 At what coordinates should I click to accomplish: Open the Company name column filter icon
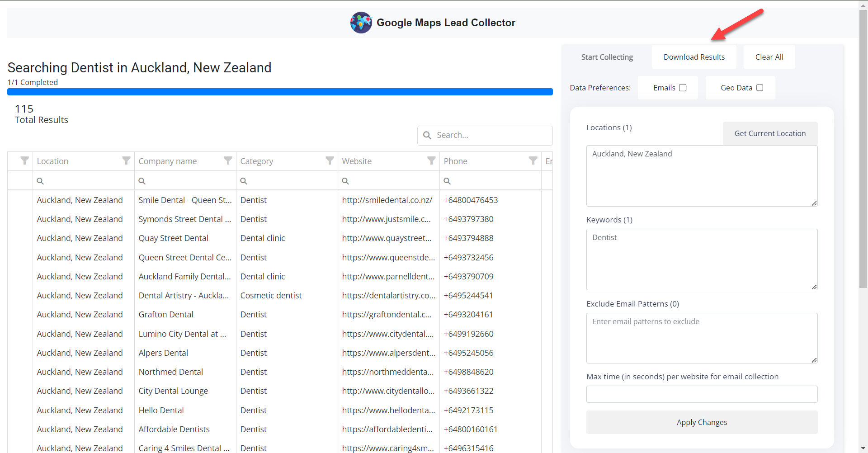coord(228,161)
